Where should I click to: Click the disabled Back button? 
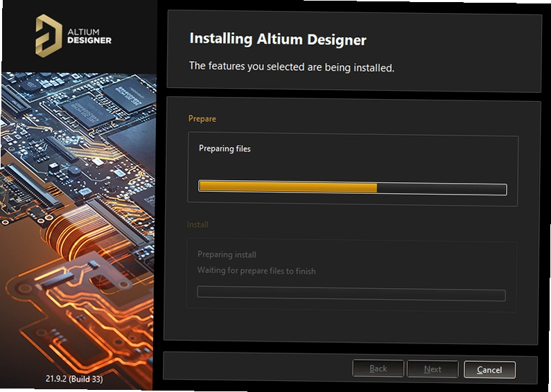click(x=378, y=368)
